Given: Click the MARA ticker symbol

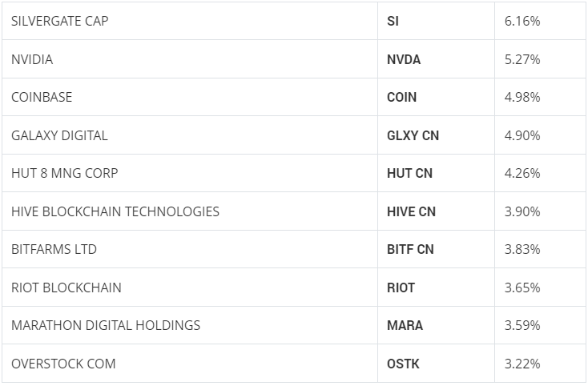Looking at the screenshot, I should (405, 325).
